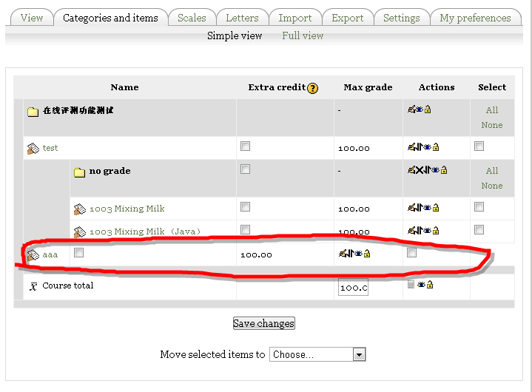Image resolution: width=532 pixels, height=392 pixels.
Task: Tick Extra credit for no grade category
Action: pyautogui.click(x=246, y=169)
